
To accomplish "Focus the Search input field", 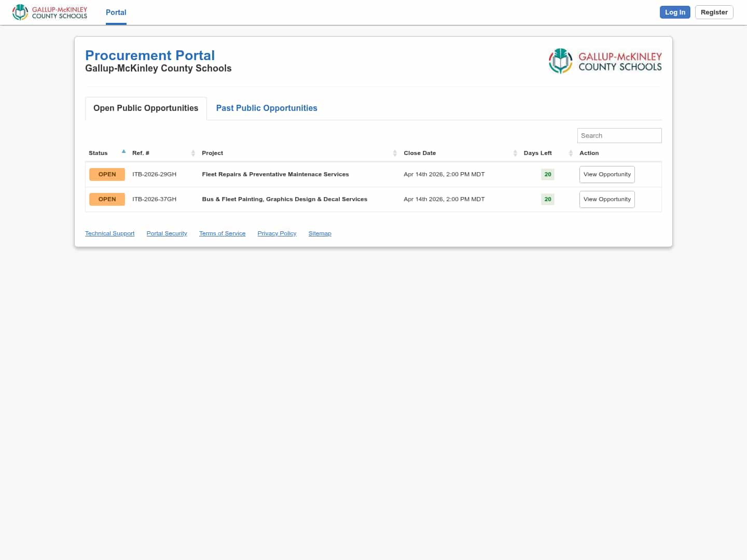I will [x=619, y=135].
